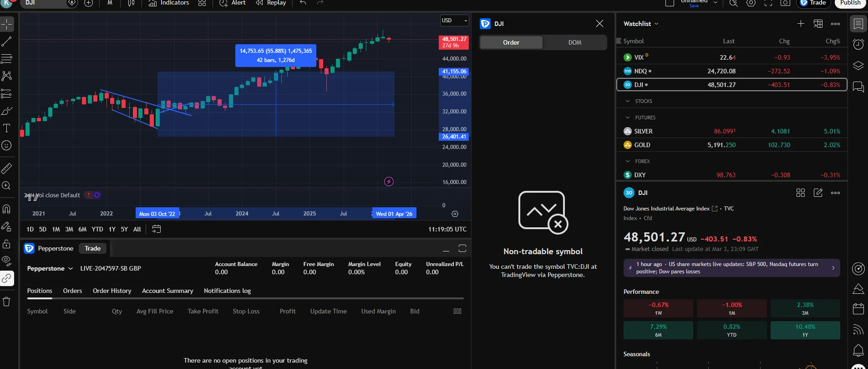Click the Publish button

point(850,3)
